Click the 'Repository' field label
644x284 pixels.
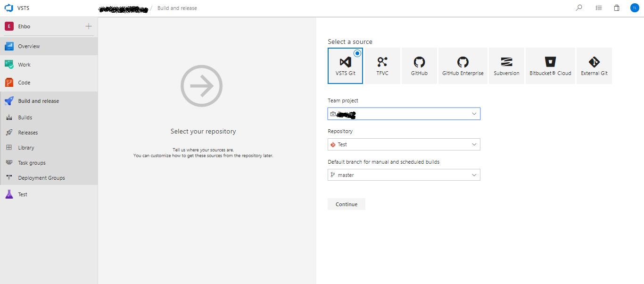coord(340,131)
